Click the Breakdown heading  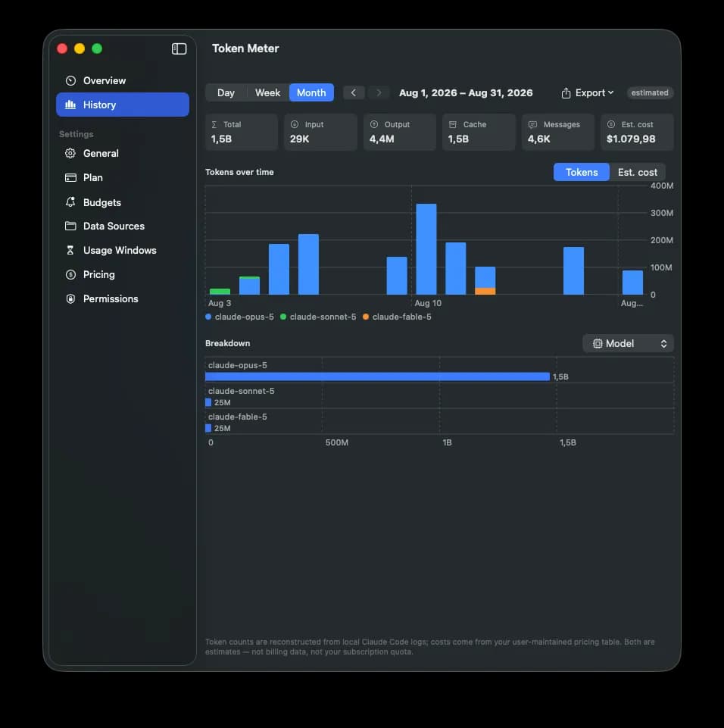click(227, 344)
